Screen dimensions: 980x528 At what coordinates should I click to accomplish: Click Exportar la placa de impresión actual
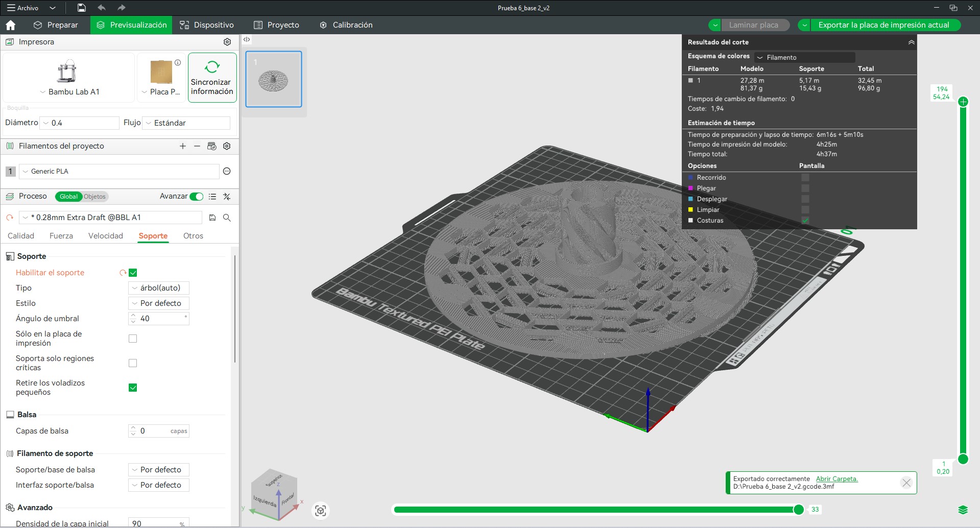point(883,25)
